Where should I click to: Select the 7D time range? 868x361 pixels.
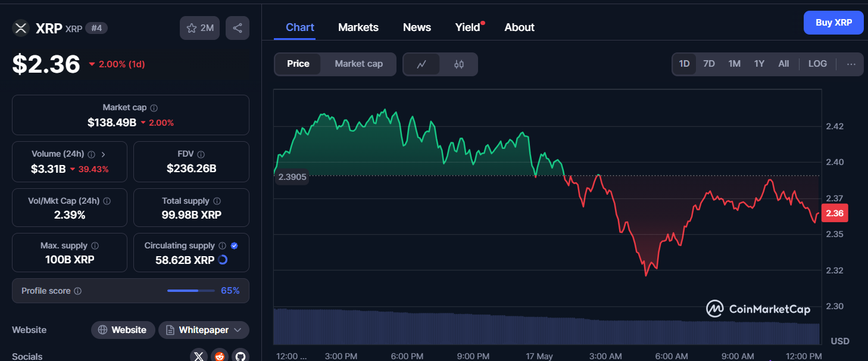click(x=708, y=64)
